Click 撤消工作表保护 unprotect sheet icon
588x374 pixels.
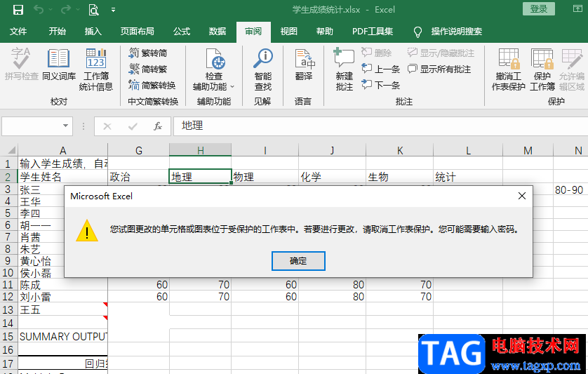point(509,69)
